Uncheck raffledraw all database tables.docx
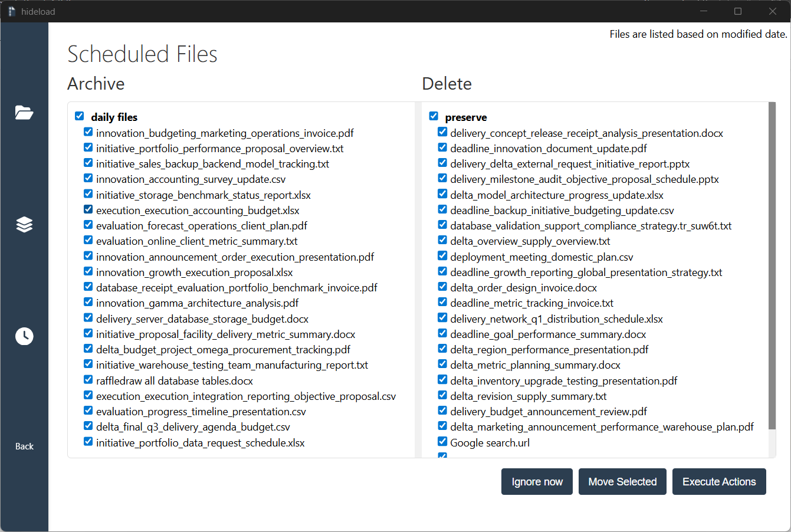This screenshot has height=532, width=791. pos(88,379)
